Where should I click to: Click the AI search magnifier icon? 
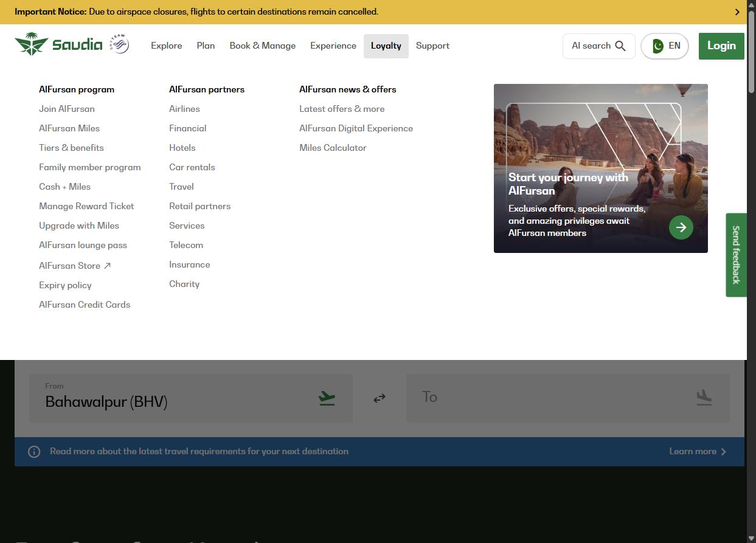pyautogui.click(x=620, y=46)
